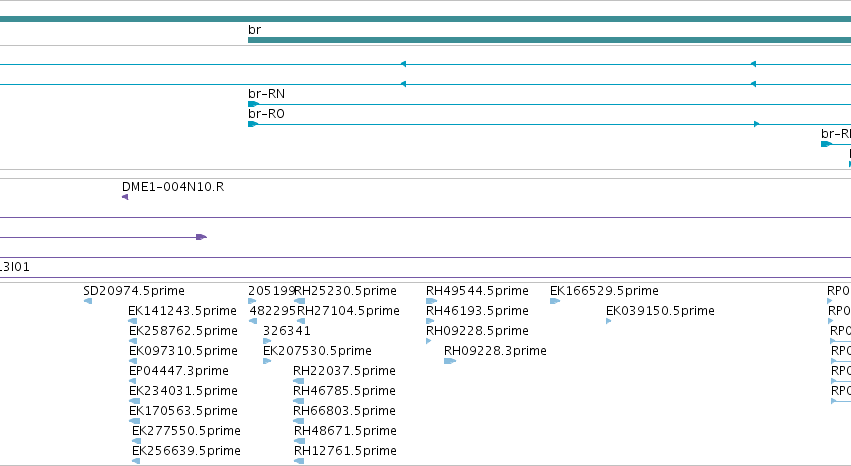
Task: Click the EK207530.5prime label
Action: tap(317, 351)
